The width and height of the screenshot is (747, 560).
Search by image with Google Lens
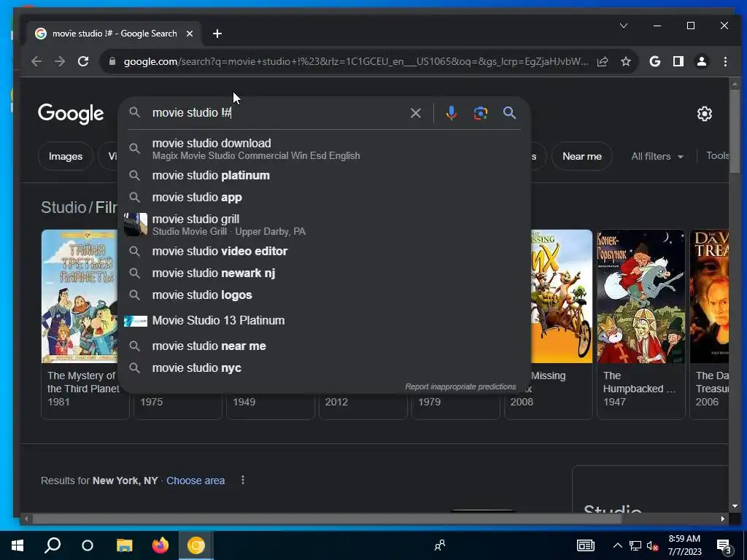point(480,113)
